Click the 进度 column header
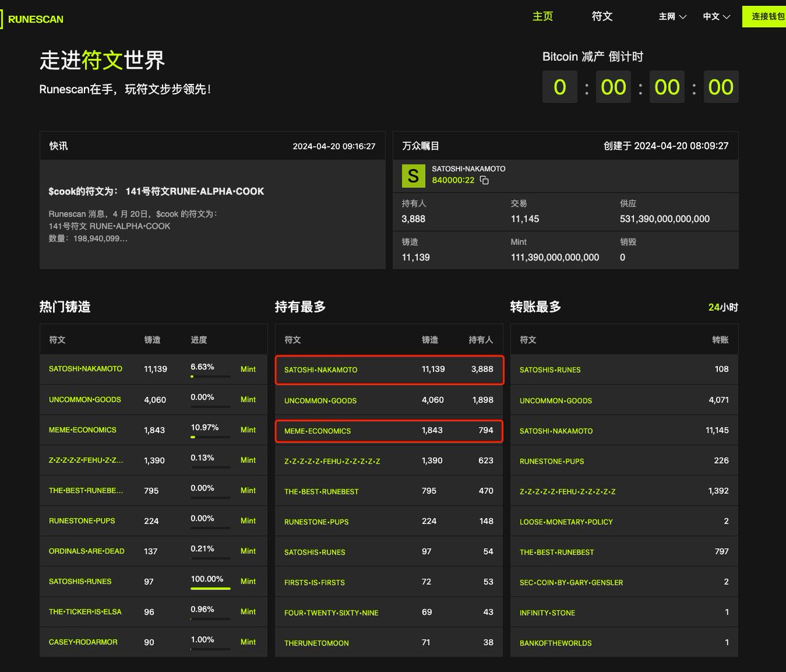 [199, 340]
